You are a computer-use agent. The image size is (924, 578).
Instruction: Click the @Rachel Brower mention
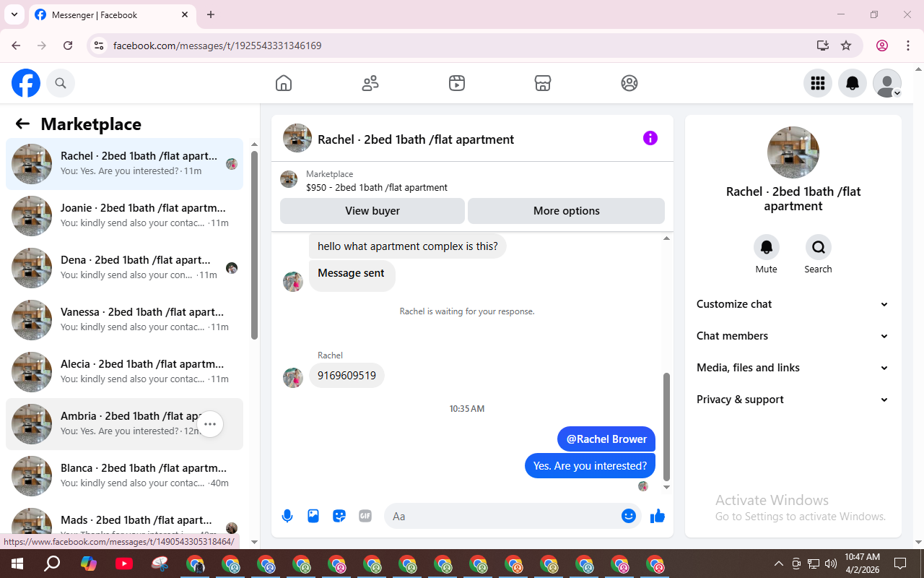[x=606, y=439]
